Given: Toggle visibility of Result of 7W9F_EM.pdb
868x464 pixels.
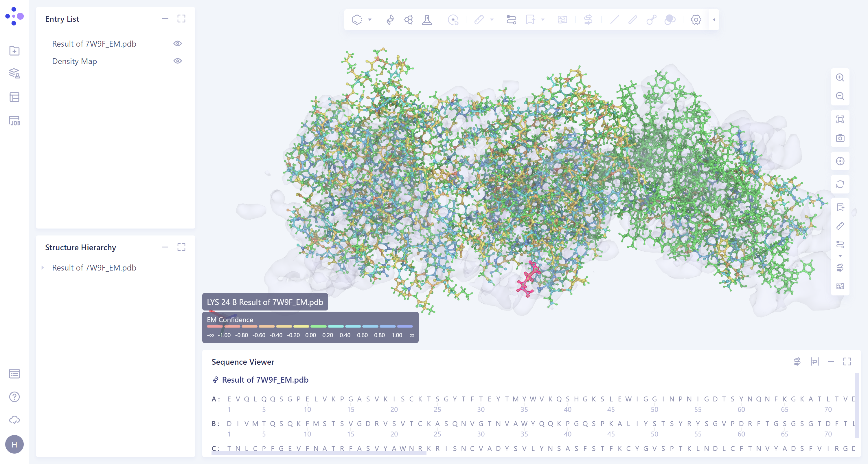Looking at the screenshot, I should click(x=178, y=43).
